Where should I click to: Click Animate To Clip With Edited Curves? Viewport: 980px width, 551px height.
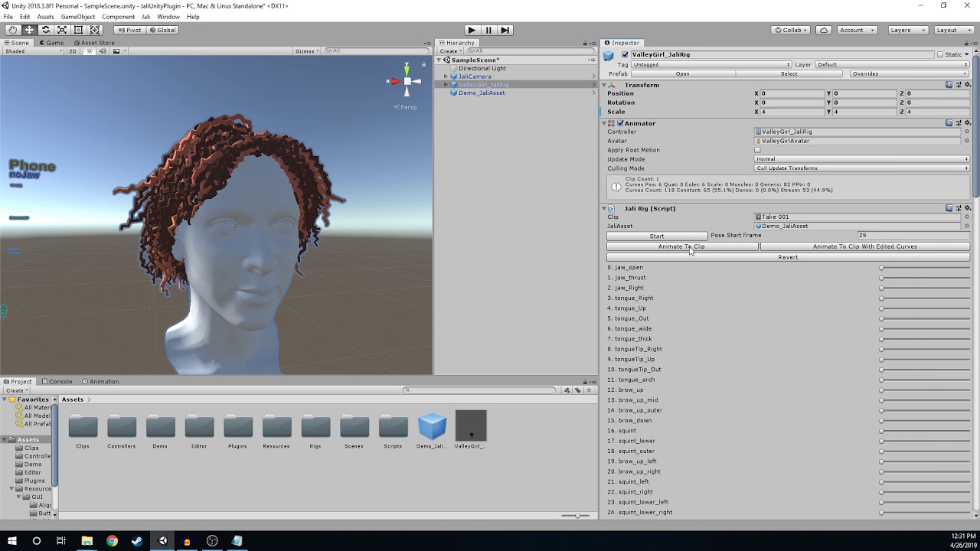[x=864, y=246]
